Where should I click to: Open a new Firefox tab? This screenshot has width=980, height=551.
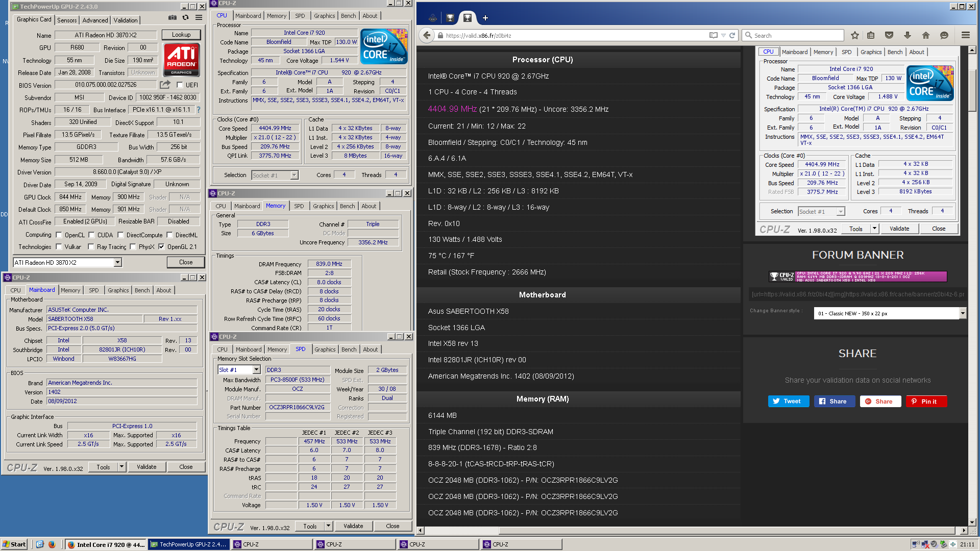(485, 18)
